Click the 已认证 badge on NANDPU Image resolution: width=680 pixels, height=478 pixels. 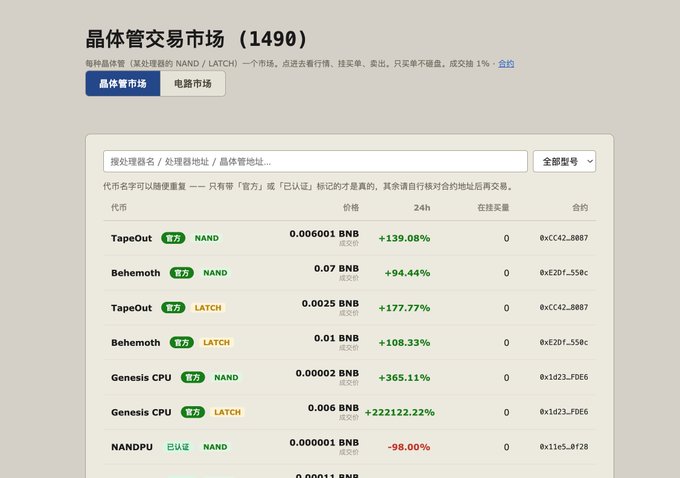click(x=178, y=447)
